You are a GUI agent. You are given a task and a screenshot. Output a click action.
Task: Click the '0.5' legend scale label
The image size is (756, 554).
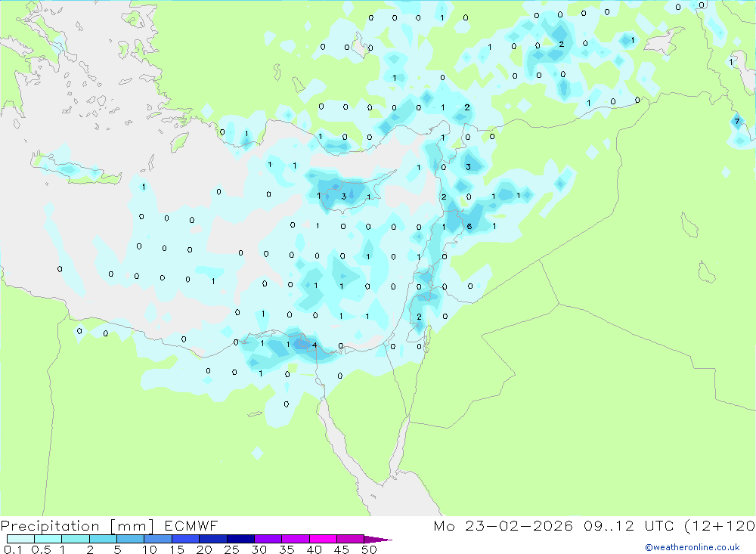tap(41, 549)
